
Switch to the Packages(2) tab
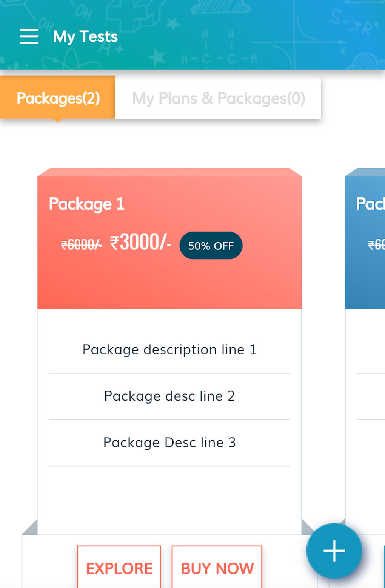click(58, 98)
